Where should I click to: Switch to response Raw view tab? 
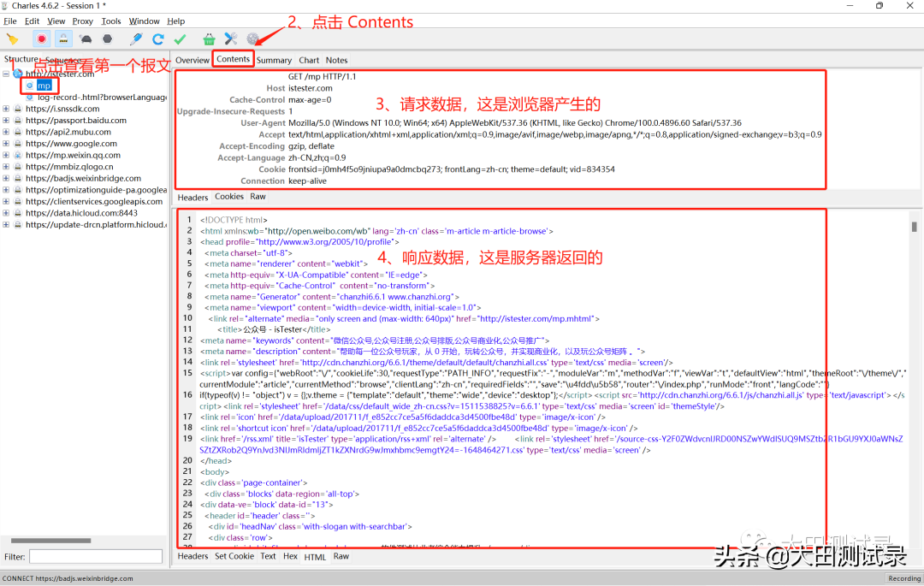point(341,557)
